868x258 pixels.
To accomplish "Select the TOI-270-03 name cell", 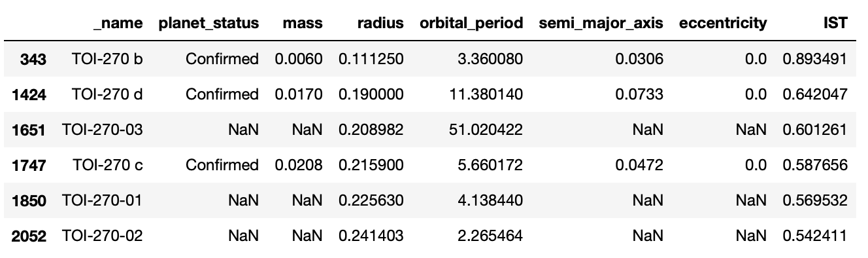I will 102,130.
